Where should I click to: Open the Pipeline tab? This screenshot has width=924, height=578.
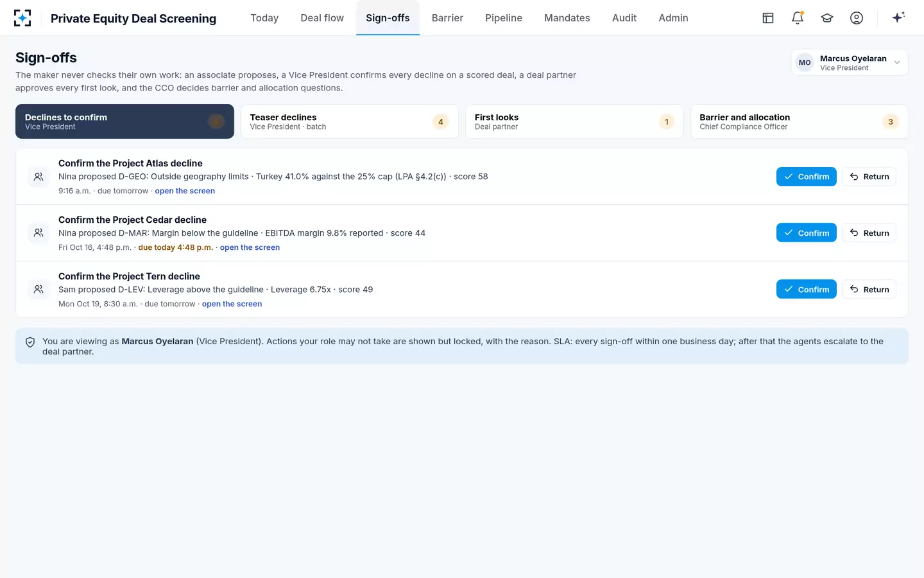coord(504,18)
